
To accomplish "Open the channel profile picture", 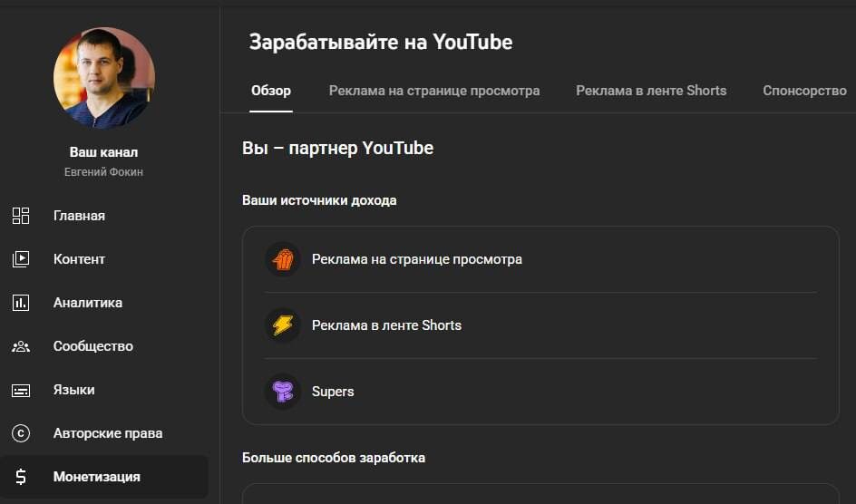I will coord(103,78).
